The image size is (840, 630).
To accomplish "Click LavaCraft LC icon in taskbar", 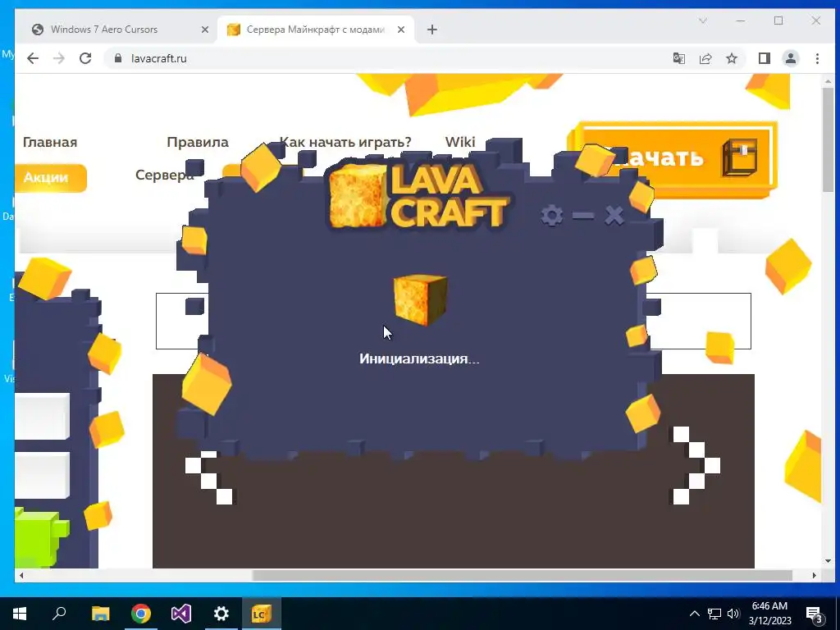I will click(262, 614).
